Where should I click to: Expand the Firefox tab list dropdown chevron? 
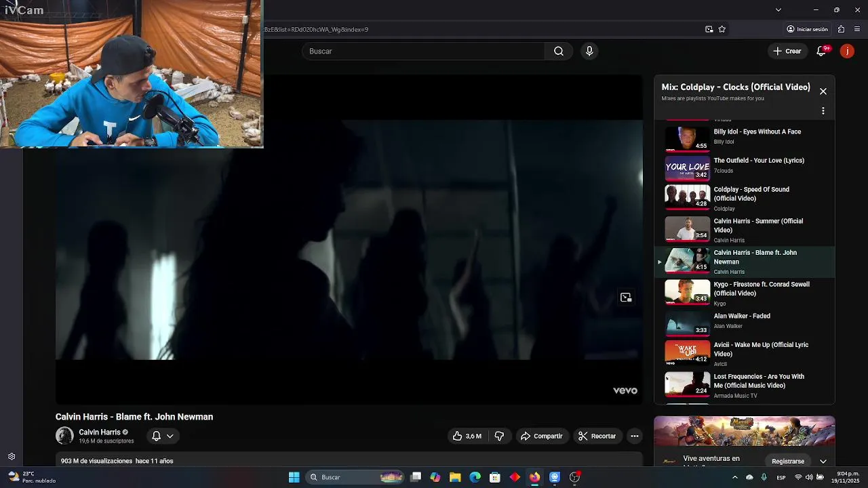pos(778,9)
